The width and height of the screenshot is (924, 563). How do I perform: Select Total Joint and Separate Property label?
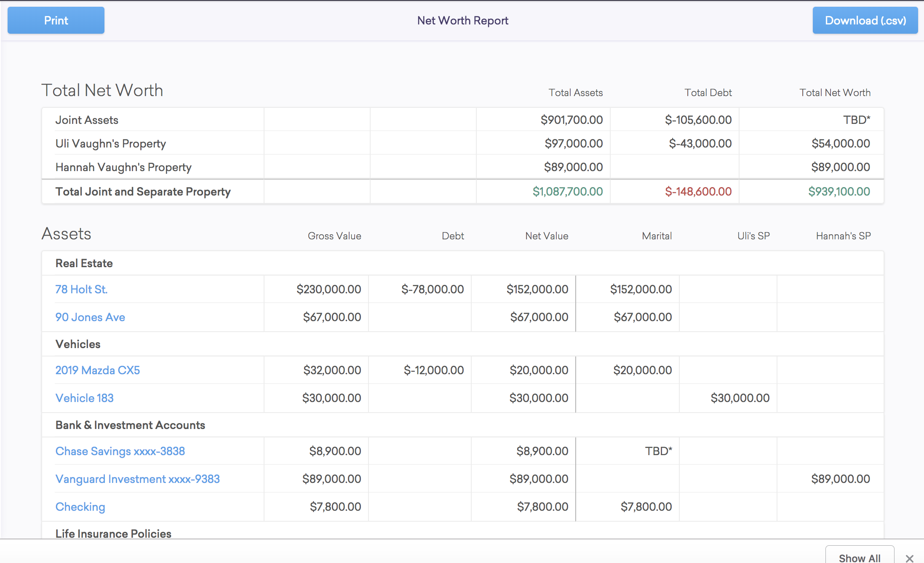[x=143, y=191]
